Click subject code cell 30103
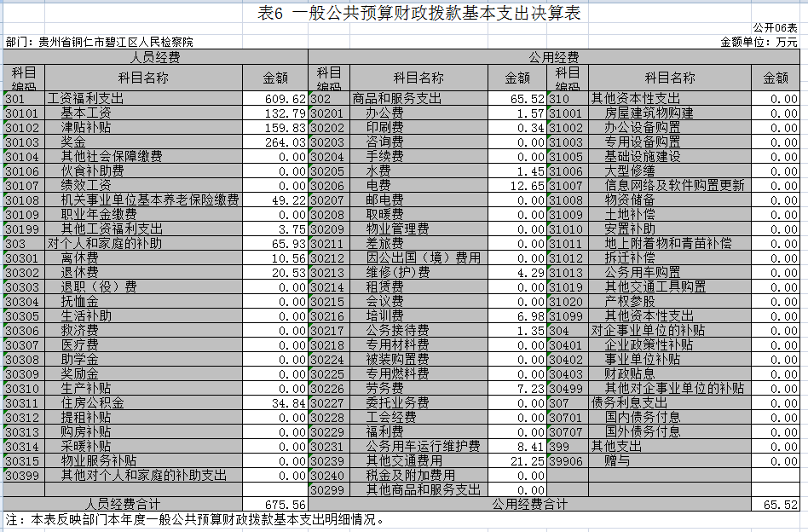 (x=23, y=142)
